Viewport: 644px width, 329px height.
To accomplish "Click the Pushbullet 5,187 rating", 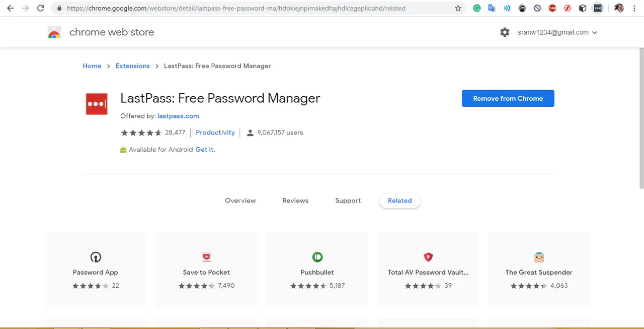I will point(317,286).
